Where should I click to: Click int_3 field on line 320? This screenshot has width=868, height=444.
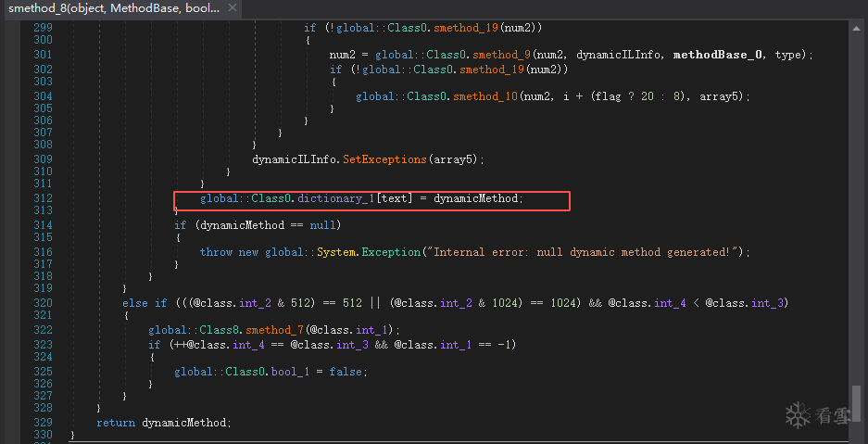click(x=768, y=303)
